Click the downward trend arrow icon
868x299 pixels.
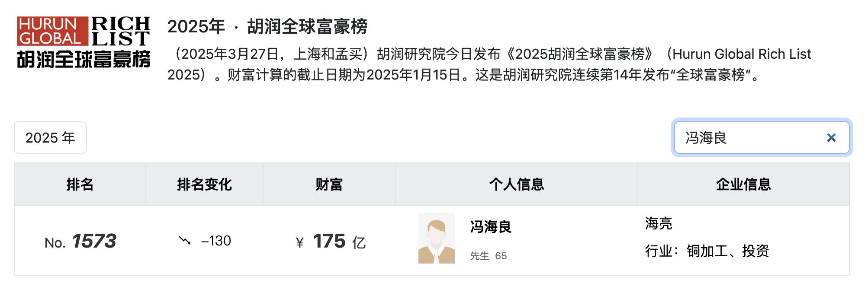click(185, 240)
